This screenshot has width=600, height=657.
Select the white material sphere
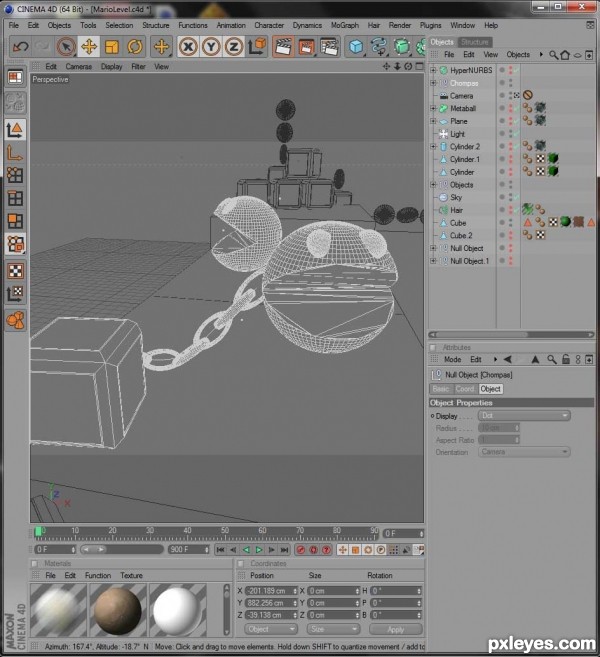point(177,610)
